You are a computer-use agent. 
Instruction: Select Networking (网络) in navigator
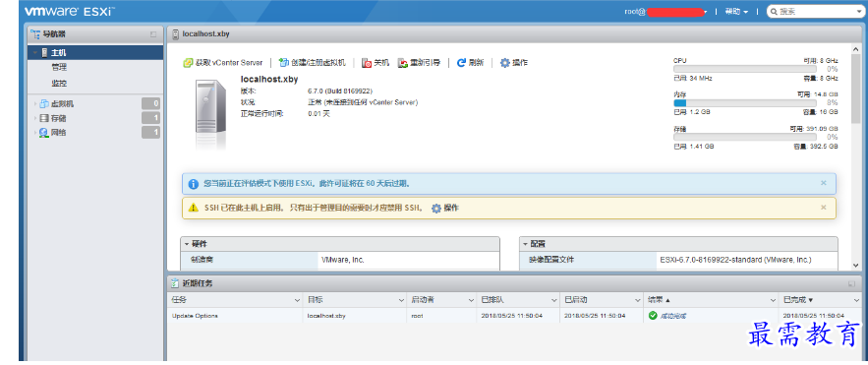tap(59, 133)
